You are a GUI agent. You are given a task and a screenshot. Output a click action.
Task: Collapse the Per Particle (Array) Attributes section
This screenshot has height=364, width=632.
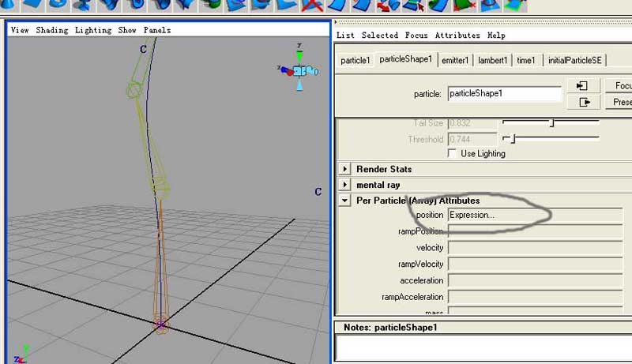pyautogui.click(x=344, y=200)
